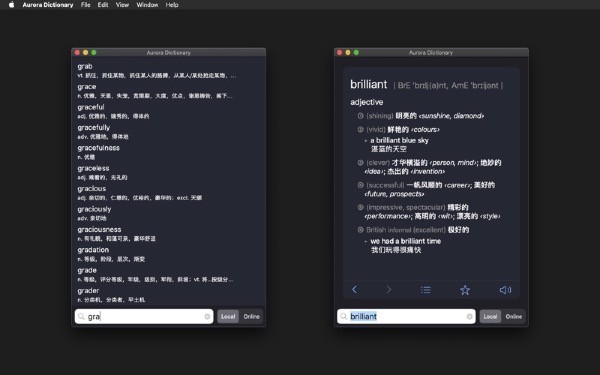
Task: Select the 'graciously' result
Action: [x=168, y=214]
